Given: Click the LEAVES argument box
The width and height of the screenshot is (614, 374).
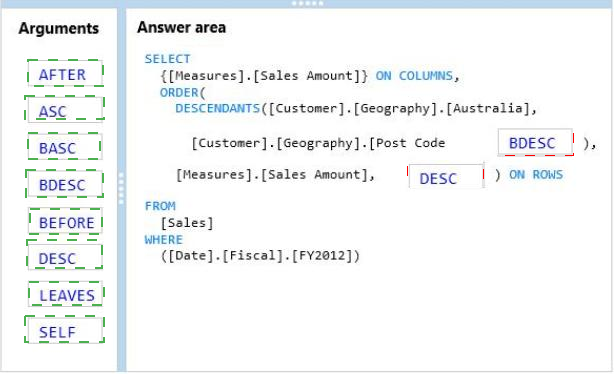Looking at the screenshot, I should point(65,294).
